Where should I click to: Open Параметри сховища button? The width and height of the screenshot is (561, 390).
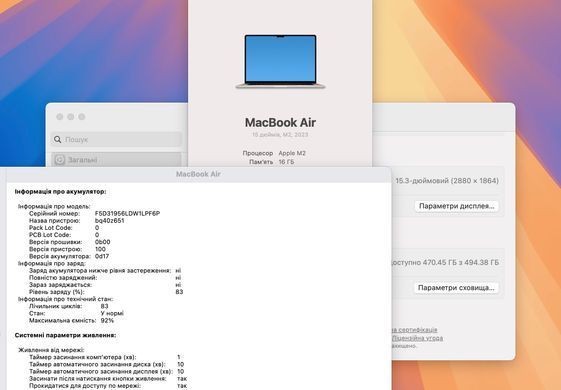coord(456,288)
